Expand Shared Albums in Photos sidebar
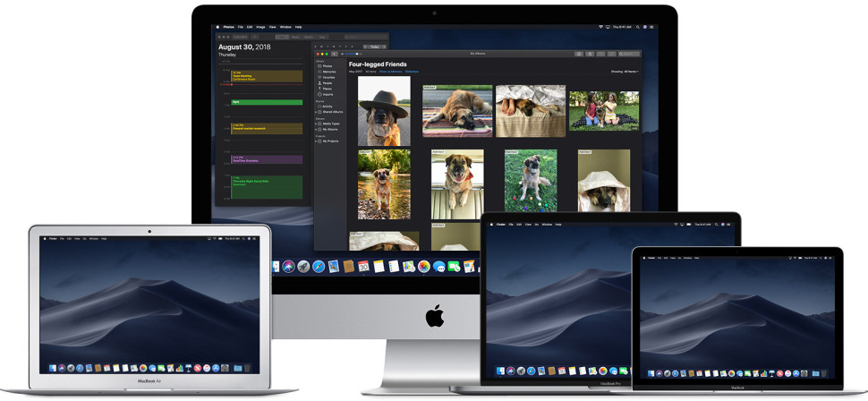The height and width of the screenshot is (401, 868). tap(316, 112)
